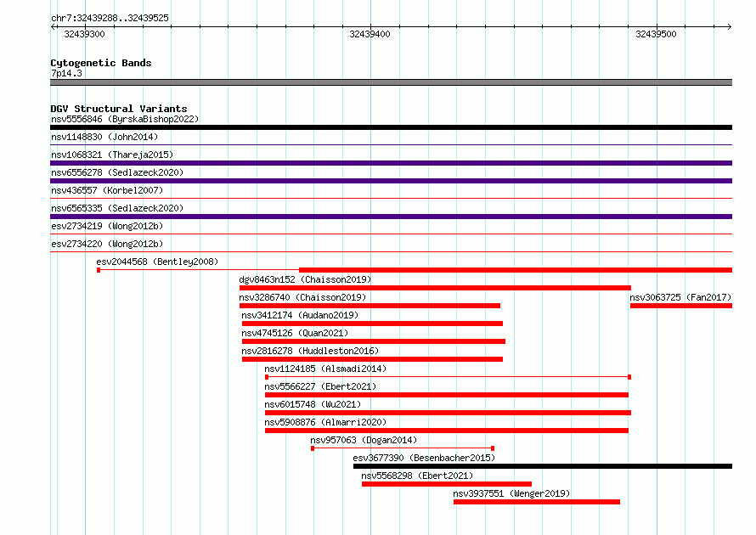Click the nsv5566227 (Ebert2021) label
Viewport: 756px width, 535px height.
pos(320,386)
